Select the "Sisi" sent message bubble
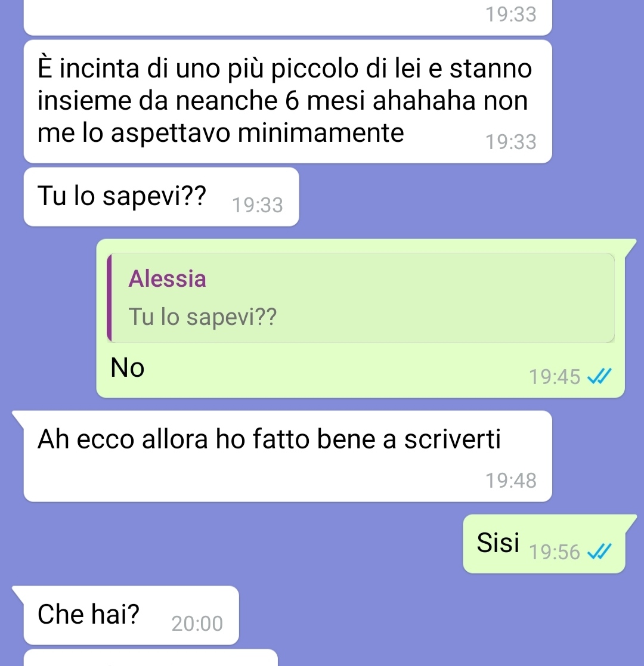The height and width of the screenshot is (666, 644). [x=544, y=544]
